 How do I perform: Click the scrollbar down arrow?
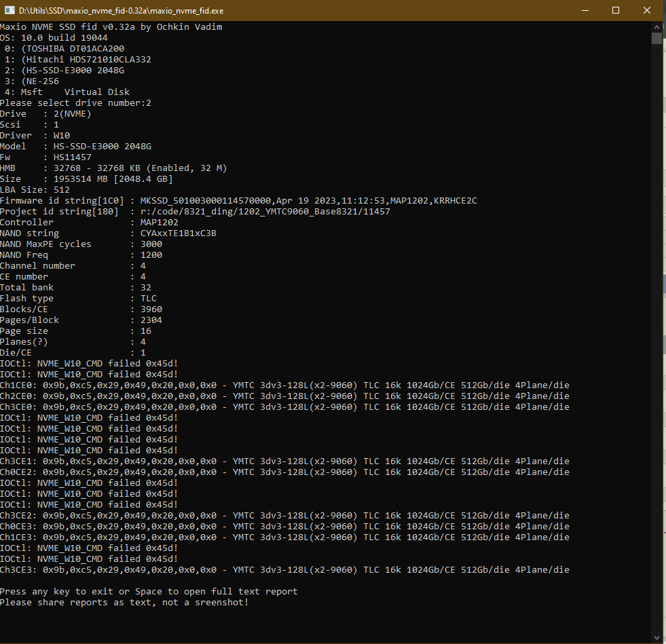click(656, 638)
